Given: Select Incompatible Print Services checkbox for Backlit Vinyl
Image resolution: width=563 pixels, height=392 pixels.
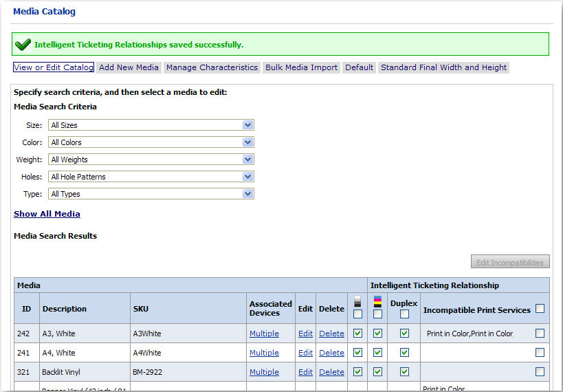Looking at the screenshot, I should point(540,372).
